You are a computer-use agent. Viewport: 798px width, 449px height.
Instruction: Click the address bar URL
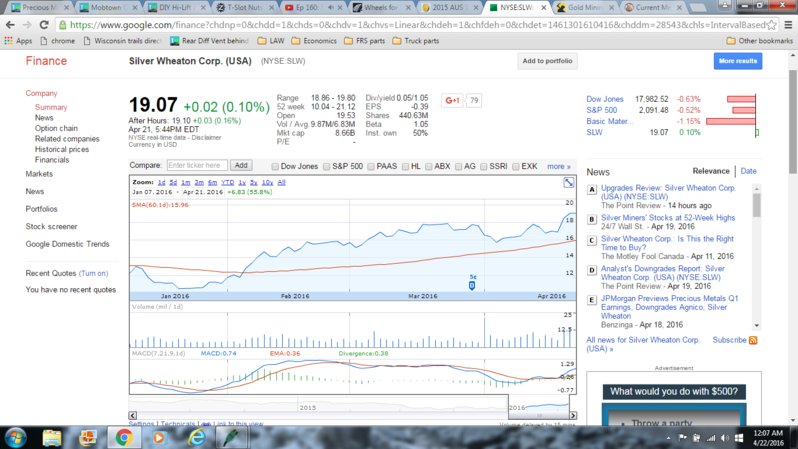pos(417,24)
